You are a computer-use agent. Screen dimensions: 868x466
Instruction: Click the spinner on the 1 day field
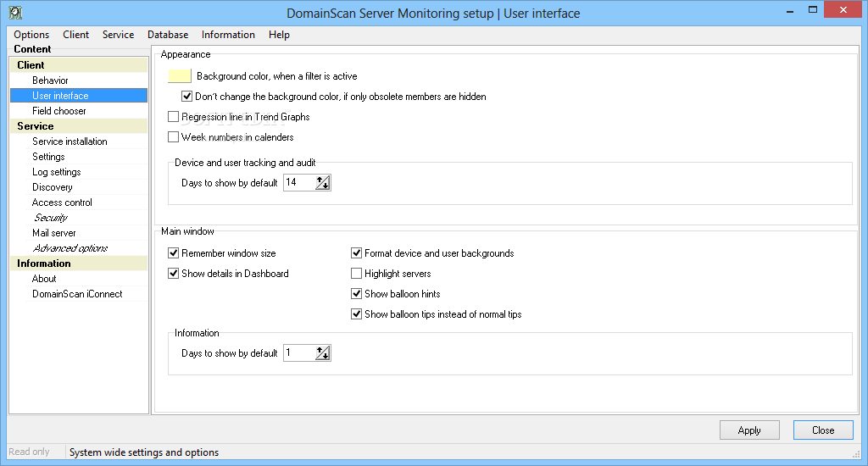(323, 353)
